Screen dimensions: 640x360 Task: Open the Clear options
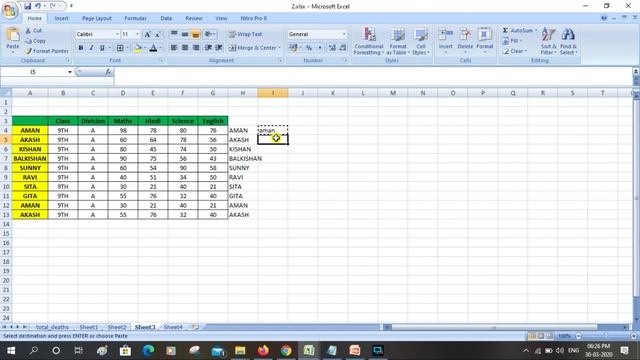click(515, 51)
